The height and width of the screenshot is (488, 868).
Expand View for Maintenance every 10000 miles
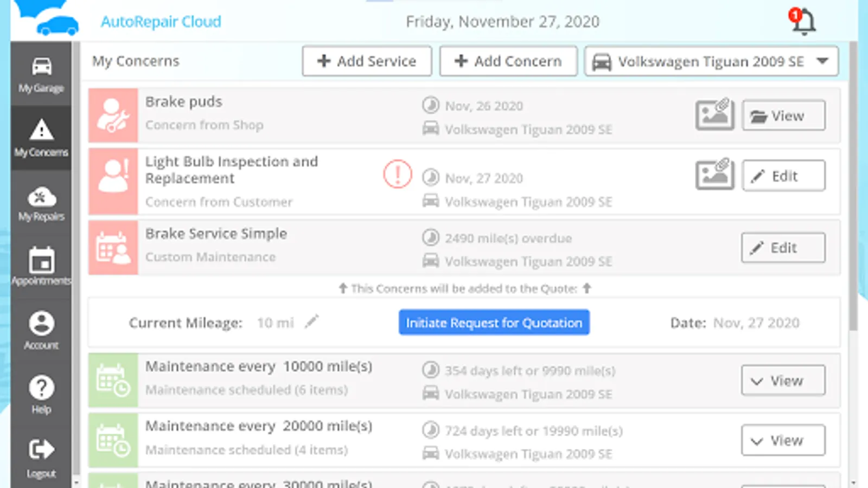click(x=783, y=381)
